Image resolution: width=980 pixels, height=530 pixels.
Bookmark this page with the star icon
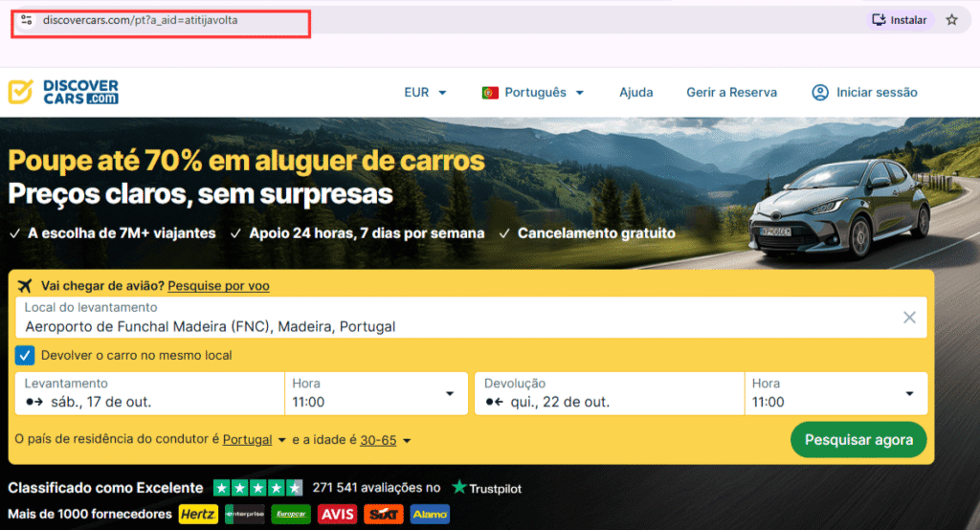[951, 20]
